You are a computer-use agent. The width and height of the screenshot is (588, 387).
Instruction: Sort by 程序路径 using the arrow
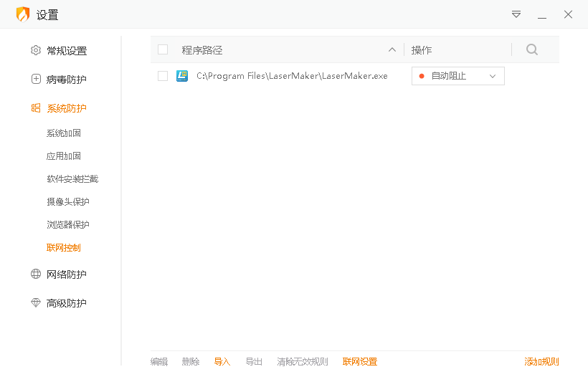tap(392, 49)
